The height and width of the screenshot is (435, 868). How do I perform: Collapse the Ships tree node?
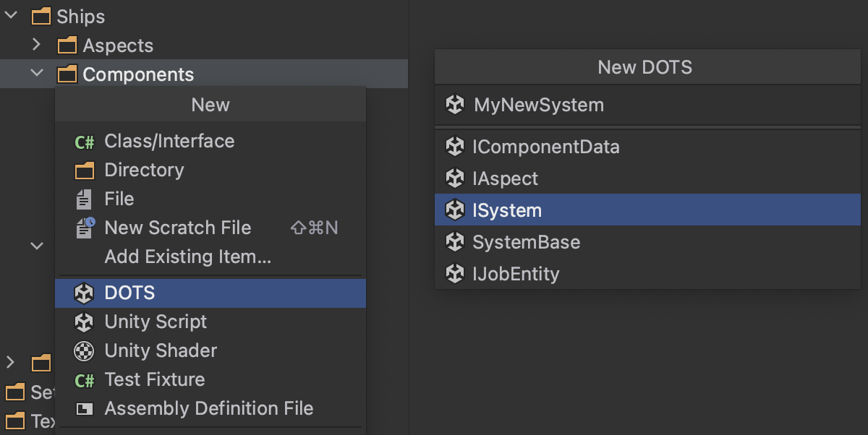click(10, 16)
